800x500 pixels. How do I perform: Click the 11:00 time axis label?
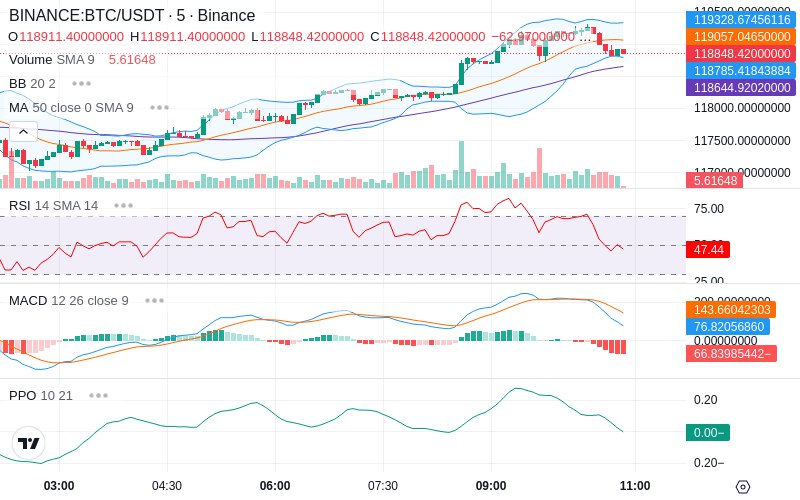coord(635,486)
